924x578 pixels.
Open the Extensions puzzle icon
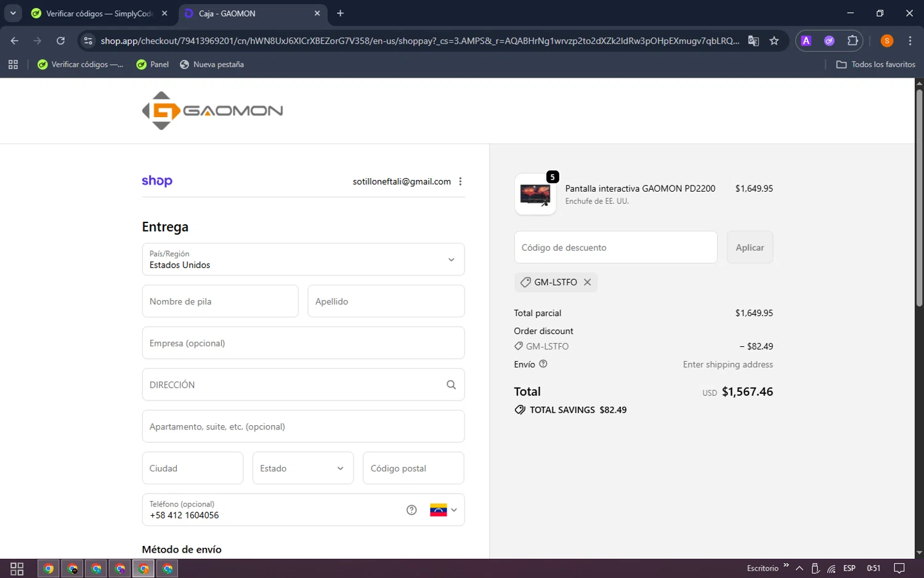pyautogui.click(x=853, y=41)
